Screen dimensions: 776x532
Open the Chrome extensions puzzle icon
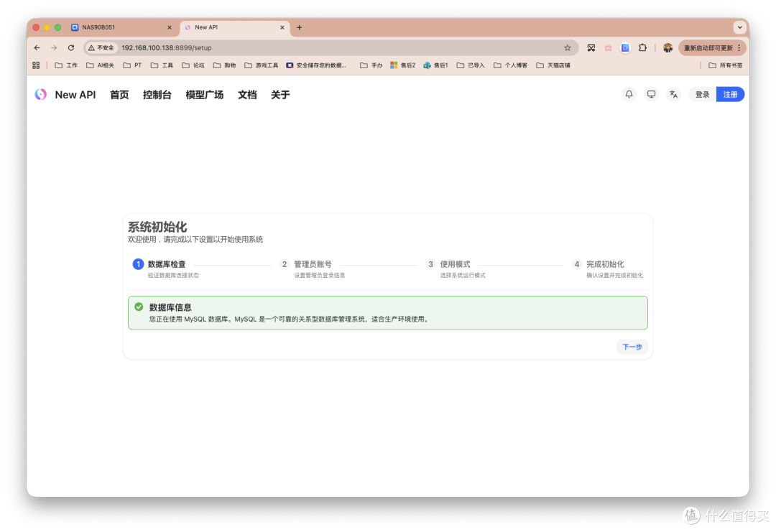(x=642, y=48)
